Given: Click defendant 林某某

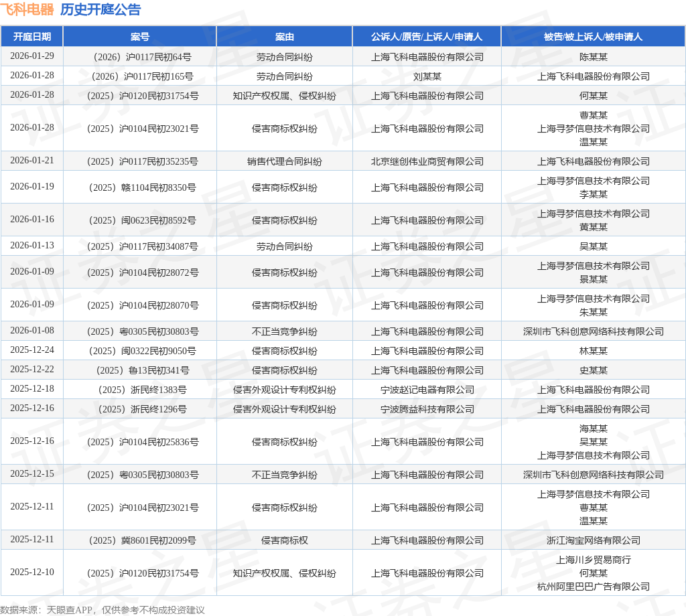Looking at the screenshot, I should 594,351.
